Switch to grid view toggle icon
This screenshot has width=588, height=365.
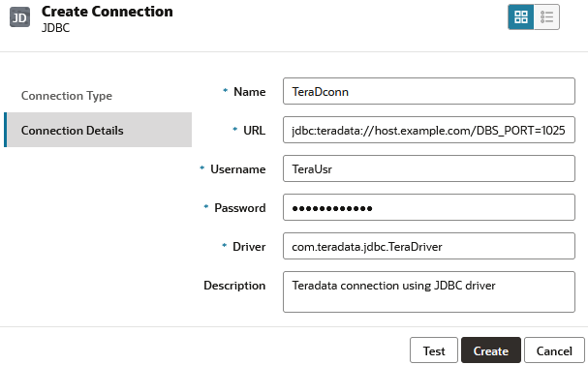point(521,16)
